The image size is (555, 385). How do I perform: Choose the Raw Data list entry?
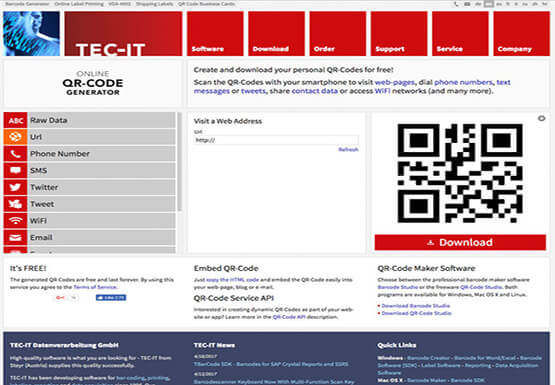pos(90,120)
